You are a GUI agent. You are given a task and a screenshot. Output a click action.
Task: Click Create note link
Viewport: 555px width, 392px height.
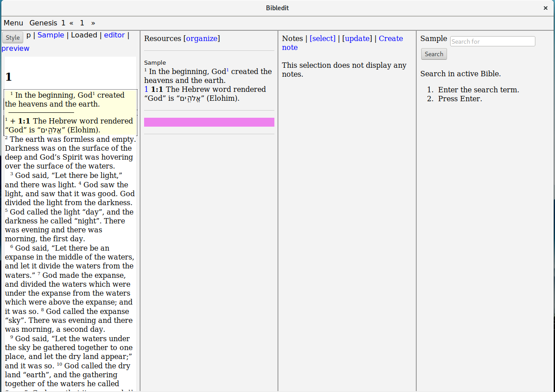(x=390, y=39)
